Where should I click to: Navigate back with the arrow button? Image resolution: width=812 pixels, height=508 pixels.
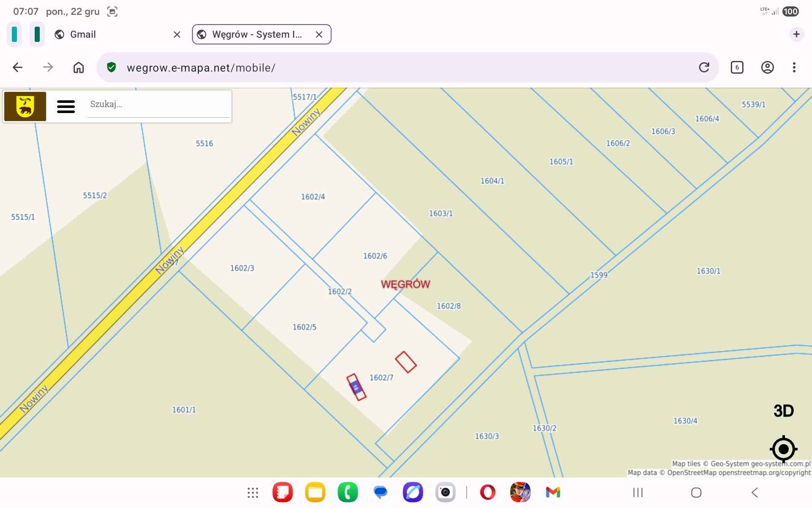pyautogui.click(x=18, y=67)
